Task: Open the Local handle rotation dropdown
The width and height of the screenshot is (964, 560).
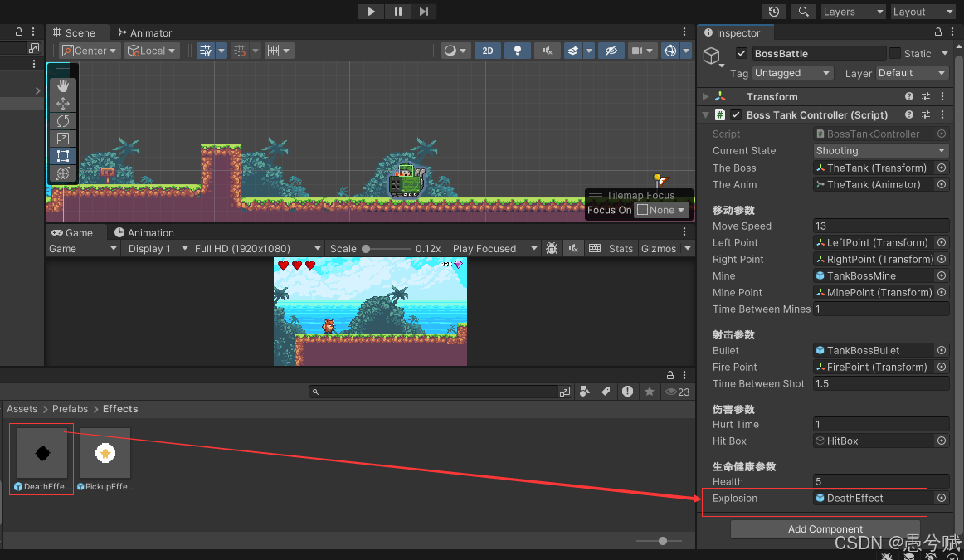Action: (x=151, y=51)
